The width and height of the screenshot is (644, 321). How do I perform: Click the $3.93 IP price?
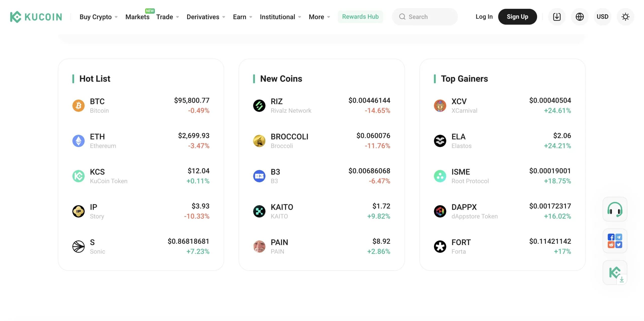pyautogui.click(x=200, y=206)
